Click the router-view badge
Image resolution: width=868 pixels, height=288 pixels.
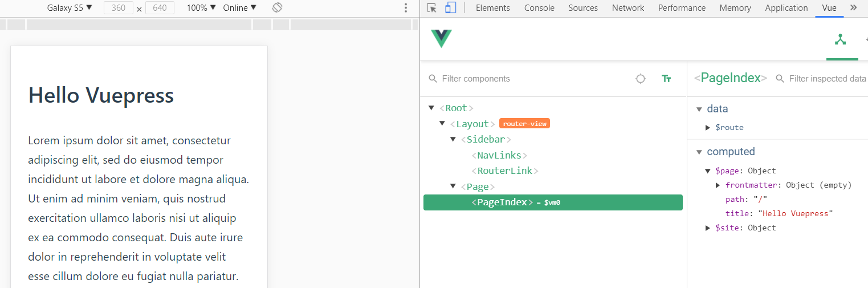[x=524, y=124]
